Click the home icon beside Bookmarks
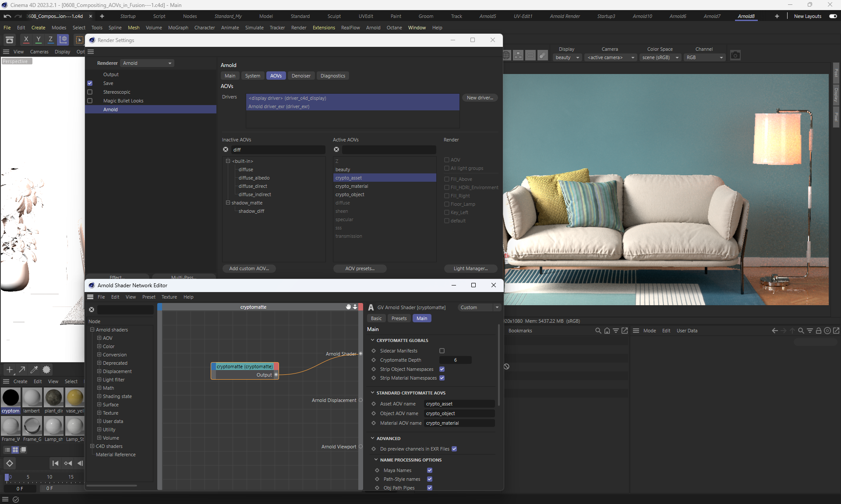Image resolution: width=841 pixels, height=504 pixels. (607, 331)
